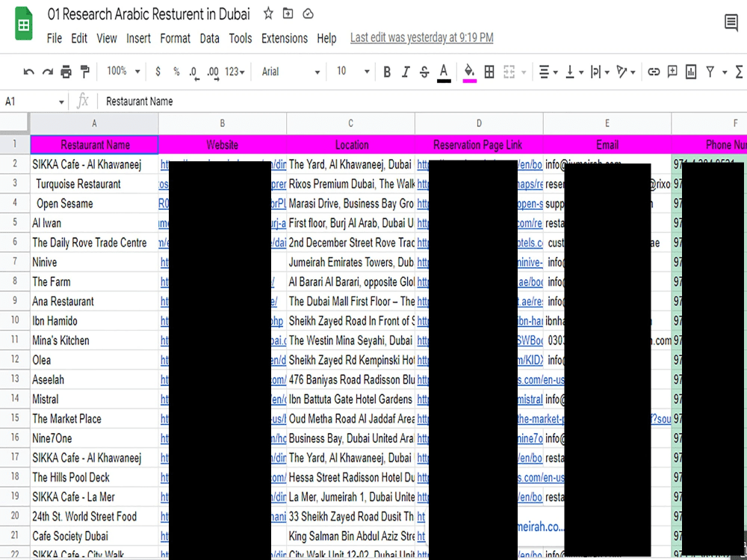Viewport: 747px width, 560px height.
Task: Insert a chart
Action: pos(691,72)
